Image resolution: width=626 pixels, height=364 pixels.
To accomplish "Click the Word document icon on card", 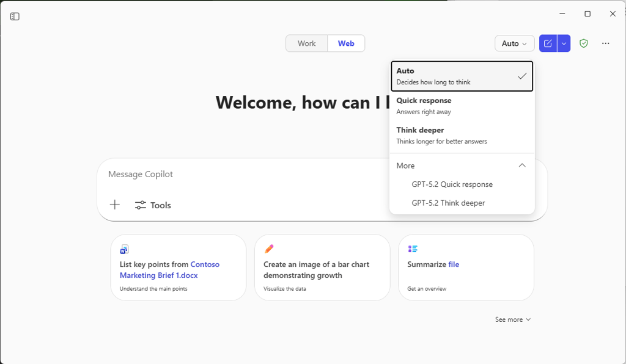I will click(125, 249).
